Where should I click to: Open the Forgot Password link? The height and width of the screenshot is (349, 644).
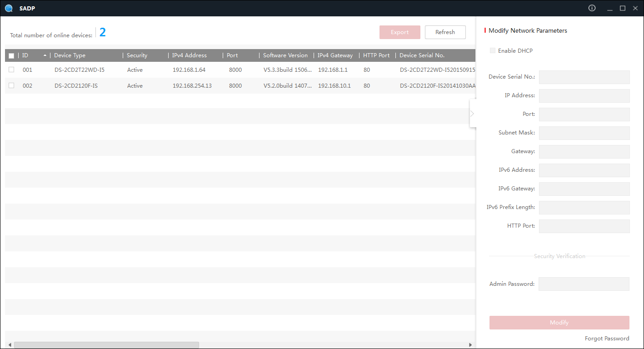607,338
